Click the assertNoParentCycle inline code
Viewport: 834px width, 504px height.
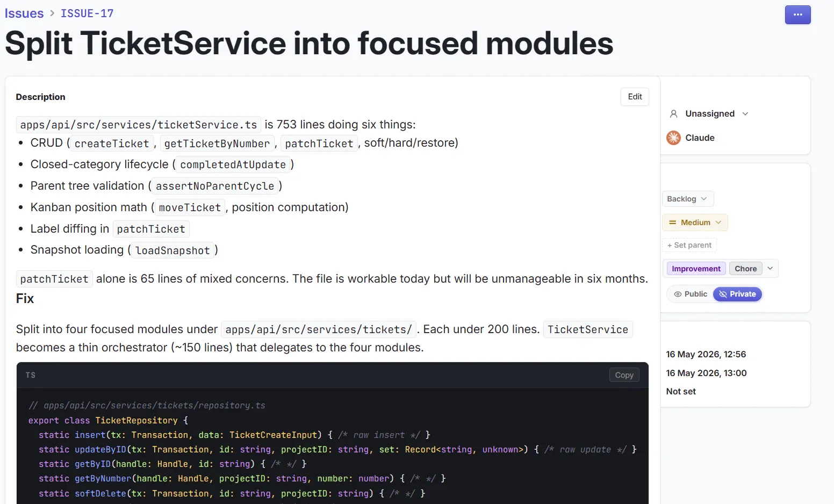click(215, 186)
